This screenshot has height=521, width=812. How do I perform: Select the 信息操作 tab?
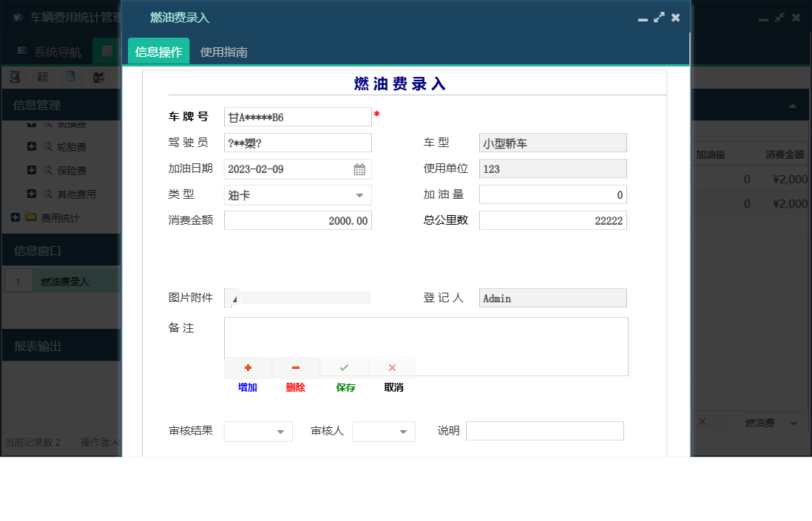(x=158, y=52)
